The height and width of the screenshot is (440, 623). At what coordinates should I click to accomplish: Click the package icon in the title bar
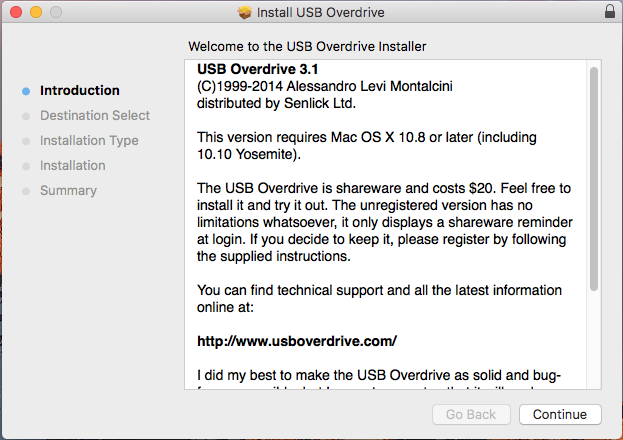[245, 13]
